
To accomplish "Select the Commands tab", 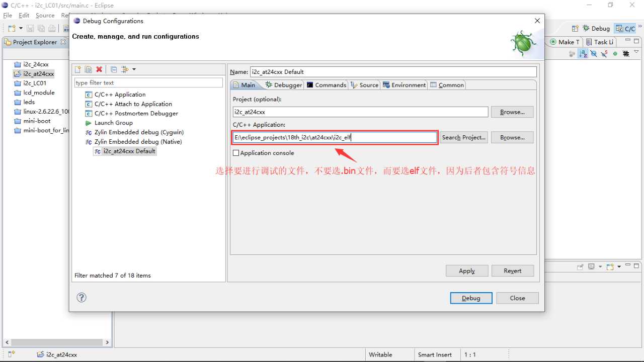I will pos(327,85).
